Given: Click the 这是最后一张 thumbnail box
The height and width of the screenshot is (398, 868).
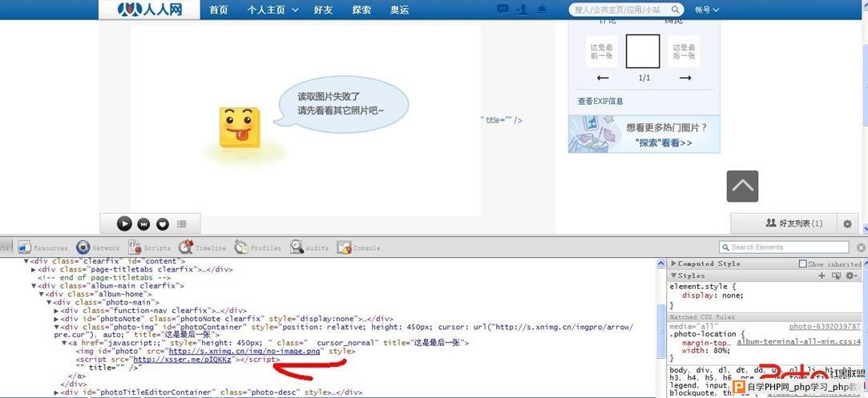Looking at the screenshot, I should point(684,51).
